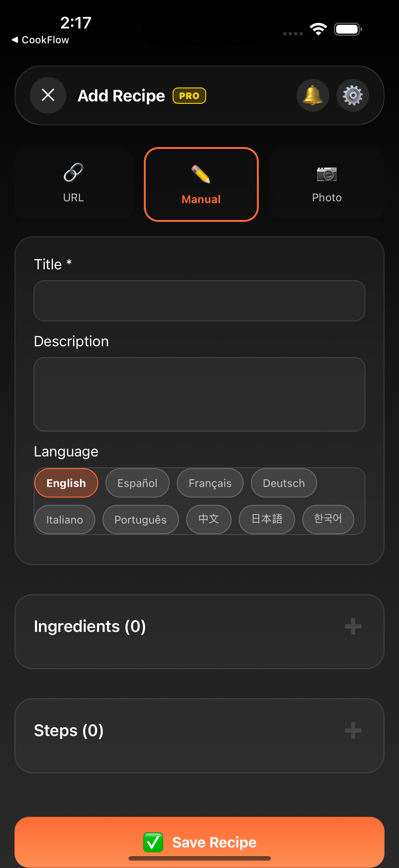Close the Add Recipe screen
This screenshot has width=399, height=868.
tap(48, 95)
